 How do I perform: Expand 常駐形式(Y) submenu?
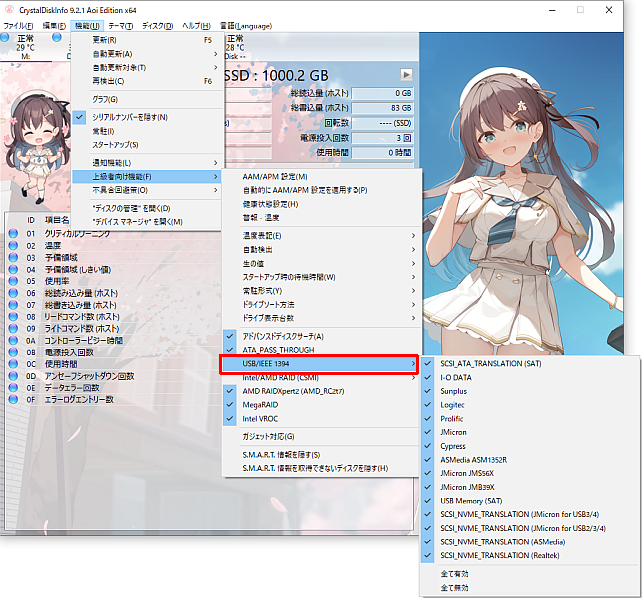point(321,291)
